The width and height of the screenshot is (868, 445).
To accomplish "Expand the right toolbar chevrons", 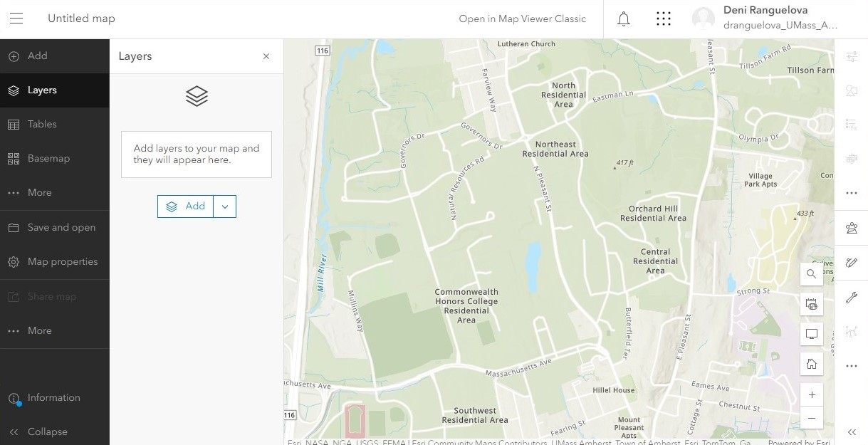I will [851, 432].
